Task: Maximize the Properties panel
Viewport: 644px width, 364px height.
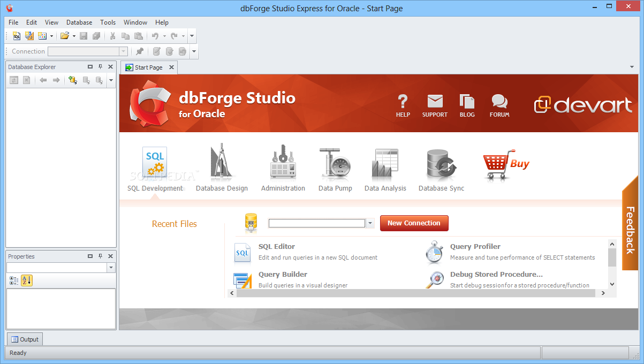Action: point(90,256)
